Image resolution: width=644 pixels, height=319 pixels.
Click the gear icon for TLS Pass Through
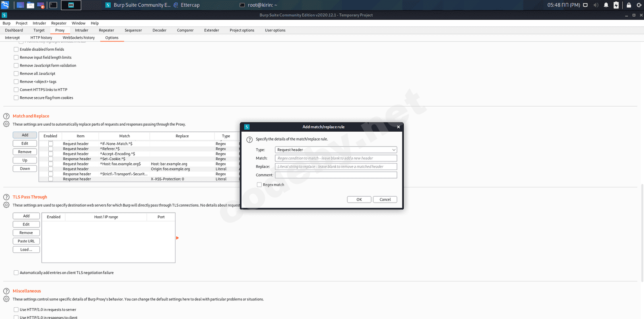tap(6, 205)
